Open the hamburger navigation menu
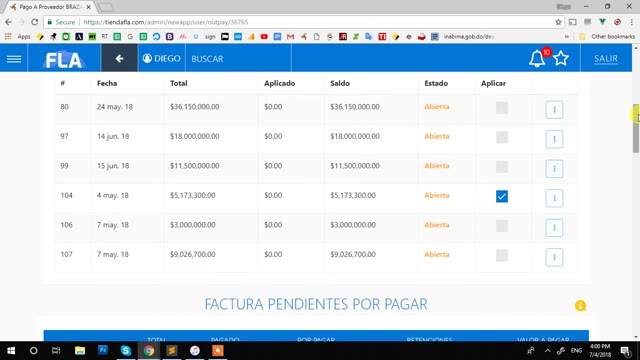 tap(14, 59)
